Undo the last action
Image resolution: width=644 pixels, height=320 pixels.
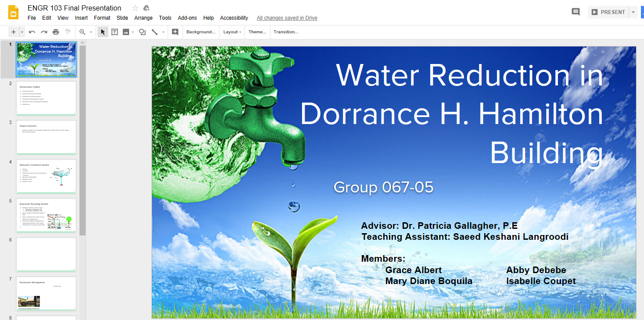point(32,32)
